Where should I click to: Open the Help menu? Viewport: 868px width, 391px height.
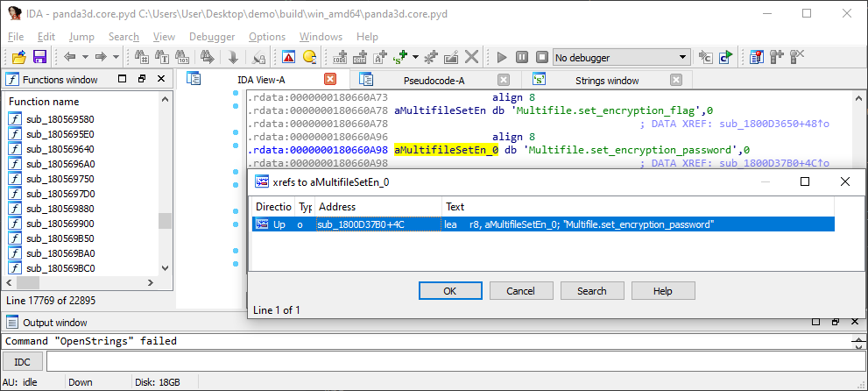click(x=367, y=37)
